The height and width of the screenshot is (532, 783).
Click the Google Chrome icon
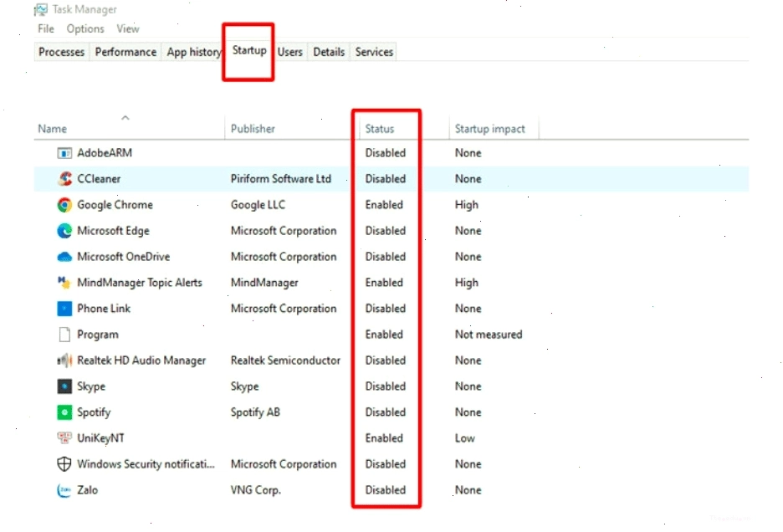click(64, 205)
